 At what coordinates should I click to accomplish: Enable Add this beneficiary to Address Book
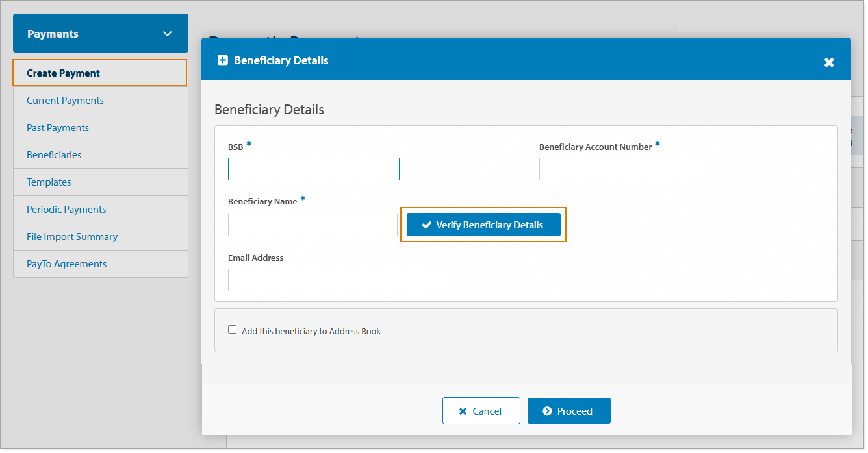point(232,329)
